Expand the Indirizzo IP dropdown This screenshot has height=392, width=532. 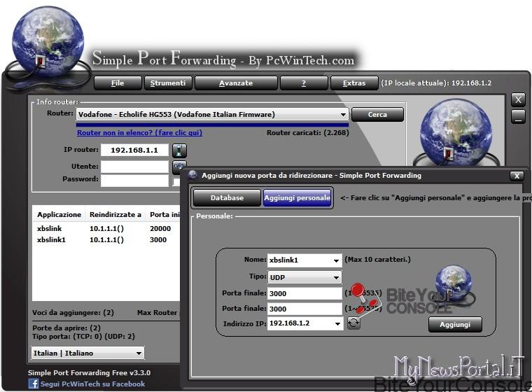[x=337, y=323]
